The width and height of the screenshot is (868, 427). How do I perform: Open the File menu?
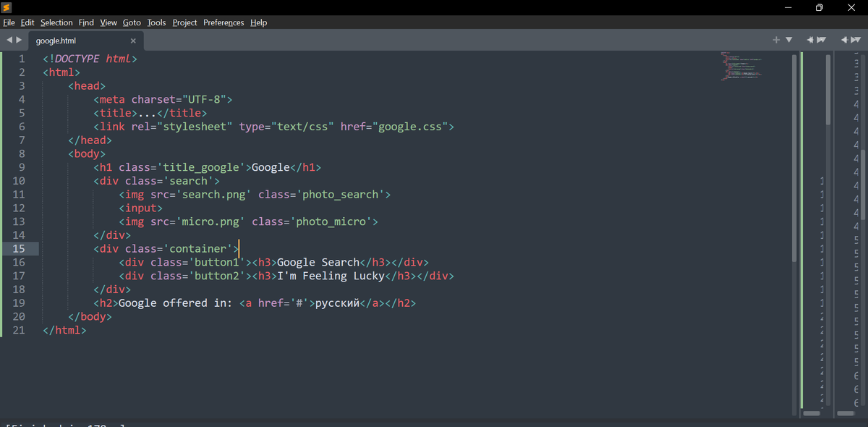(x=9, y=22)
